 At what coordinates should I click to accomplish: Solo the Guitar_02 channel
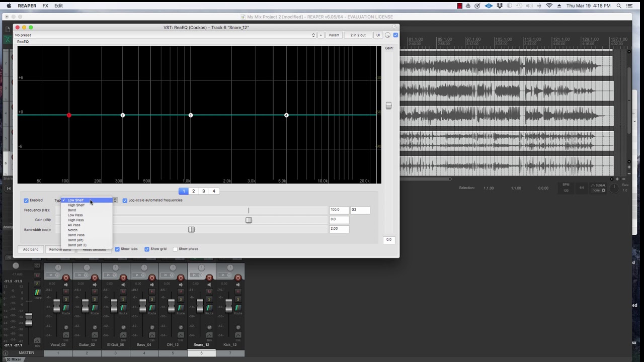pos(95,299)
